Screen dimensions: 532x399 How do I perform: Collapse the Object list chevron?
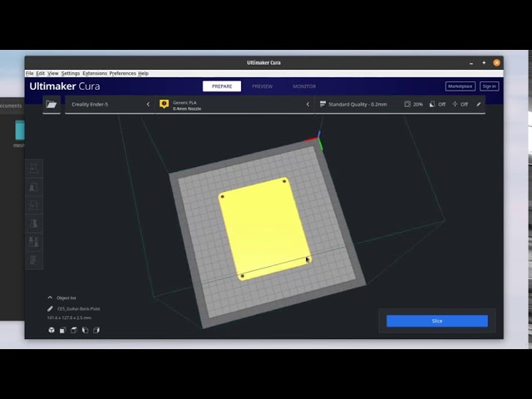click(50, 298)
